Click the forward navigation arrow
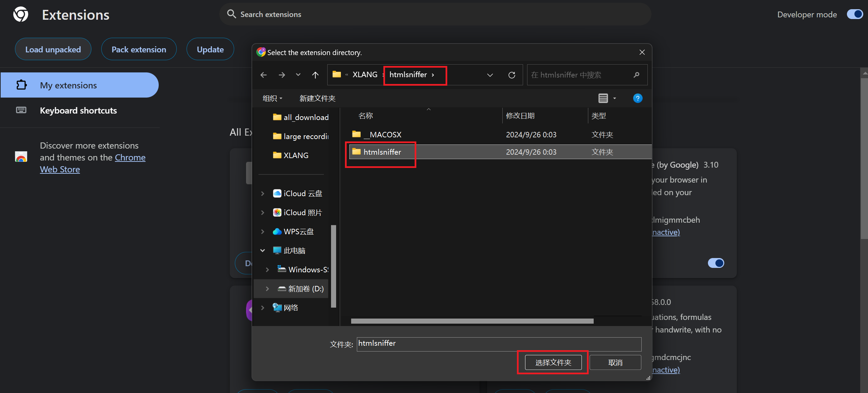868x393 pixels. point(281,75)
